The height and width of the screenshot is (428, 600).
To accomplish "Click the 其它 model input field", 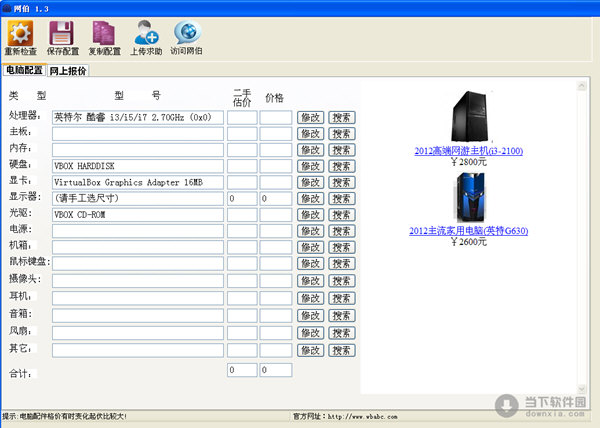I will [x=138, y=350].
